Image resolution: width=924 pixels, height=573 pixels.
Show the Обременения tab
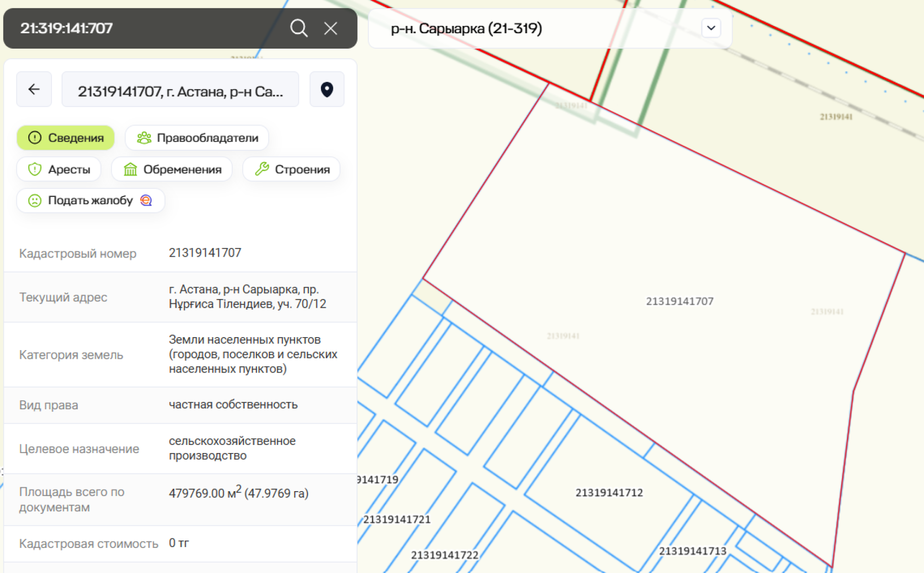click(172, 169)
